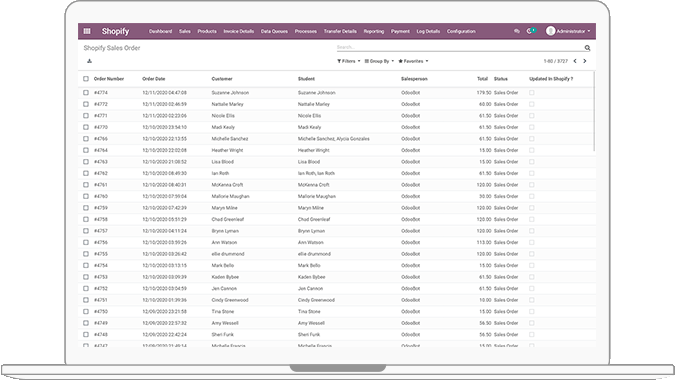Click the export download icon
This screenshot has width=675, height=380.
pos(89,61)
